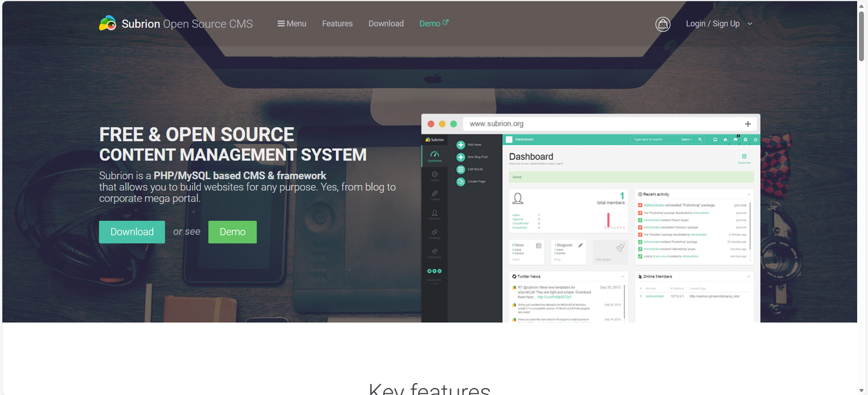Image resolution: width=868 pixels, height=395 pixels.
Task: Click the "PHP/MySQL based CMS & framework" text
Action: 240,176
